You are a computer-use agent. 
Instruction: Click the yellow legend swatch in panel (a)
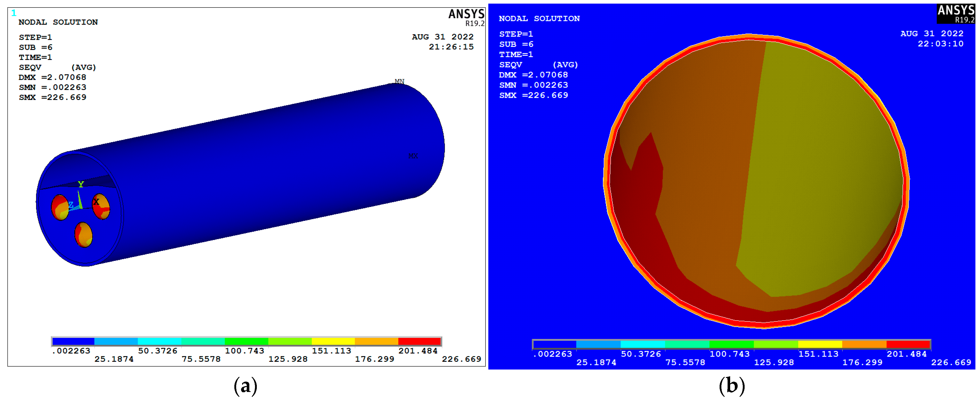[333, 341]
